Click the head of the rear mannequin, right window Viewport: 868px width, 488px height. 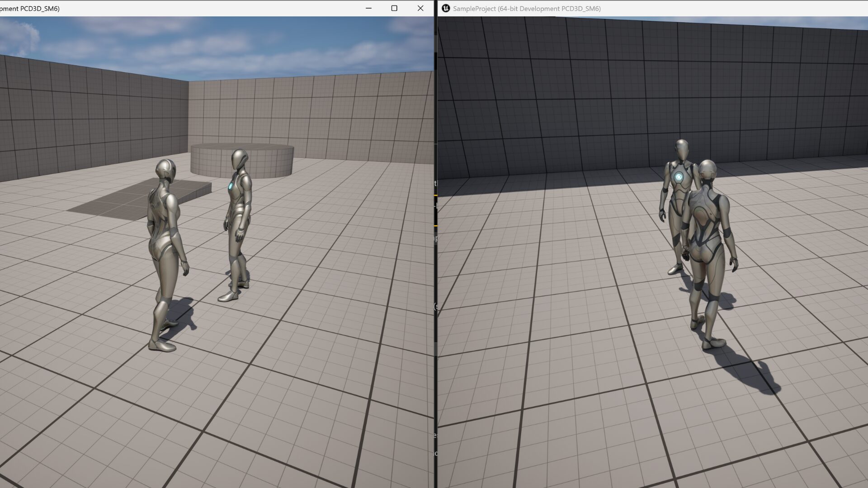click(682, 150)
